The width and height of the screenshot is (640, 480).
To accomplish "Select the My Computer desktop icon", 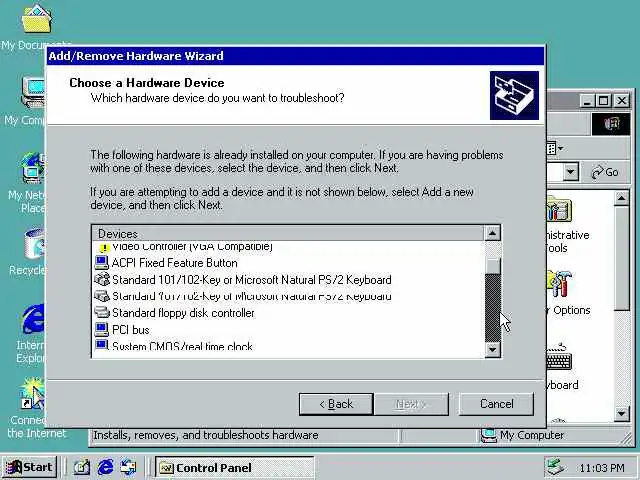I will pos(33,92).
